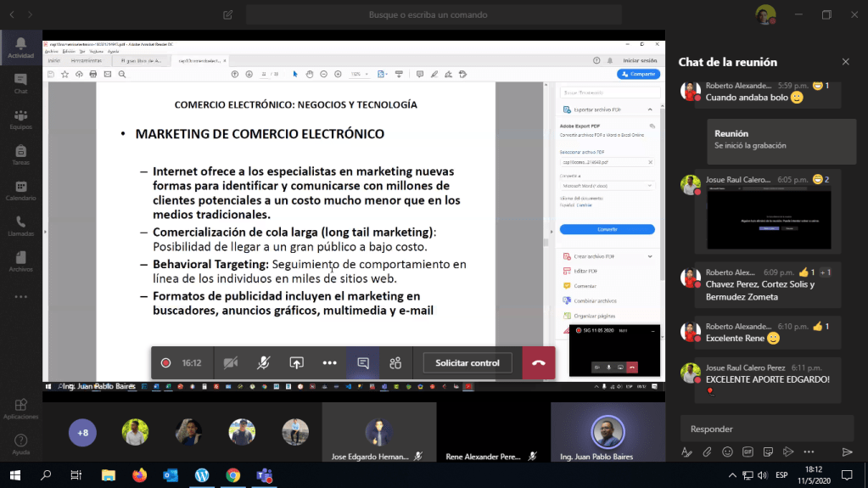Expand more actions menu in meeting bar

coord(329,363)
